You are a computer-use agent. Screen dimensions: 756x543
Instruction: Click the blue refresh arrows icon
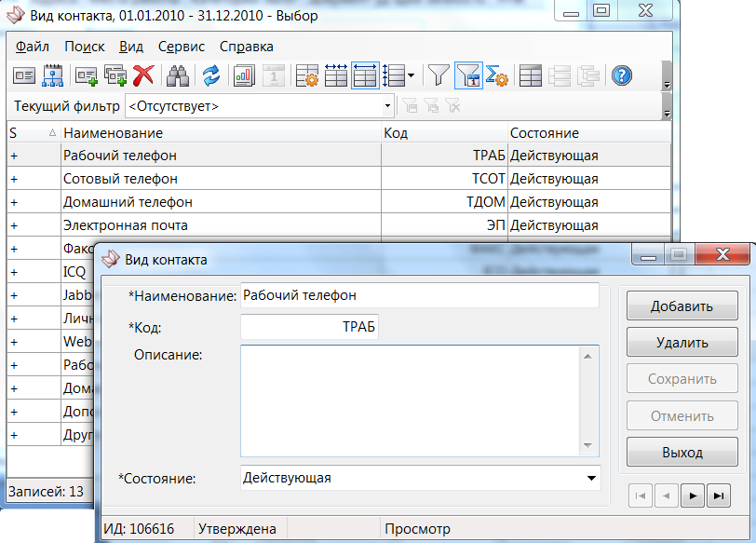click(x=211, y=75)
